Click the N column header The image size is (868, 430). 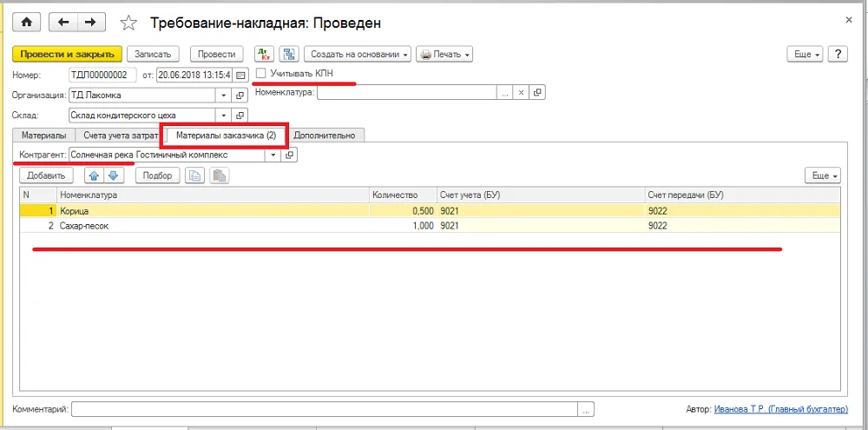[x=38, y=195]
